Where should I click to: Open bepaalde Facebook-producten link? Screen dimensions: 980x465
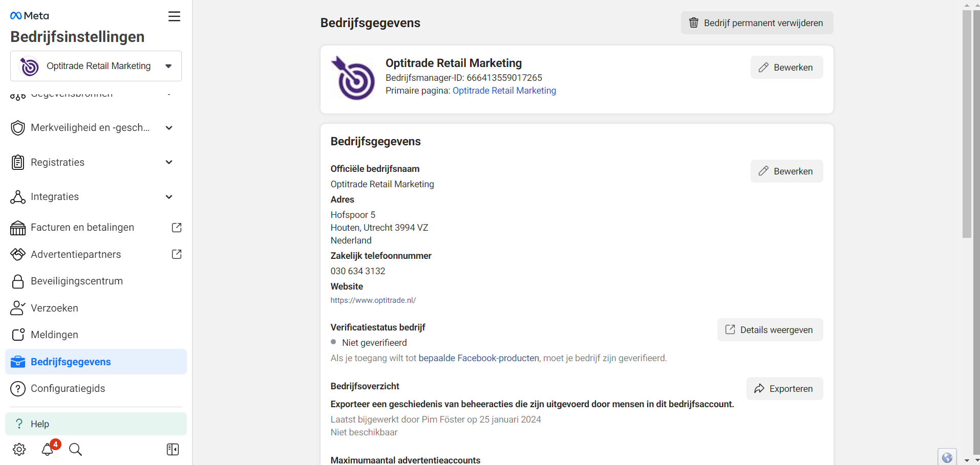pyautogui.click(x=479, y=358)
